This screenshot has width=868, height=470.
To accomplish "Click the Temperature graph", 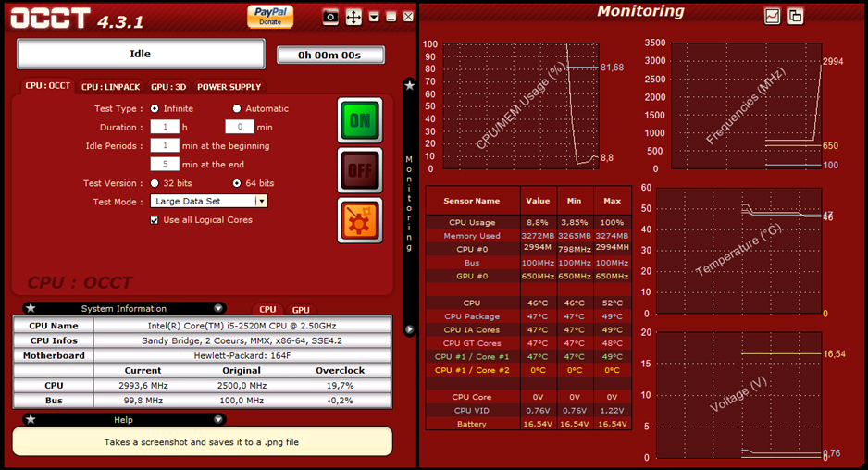I will point(738,251).
